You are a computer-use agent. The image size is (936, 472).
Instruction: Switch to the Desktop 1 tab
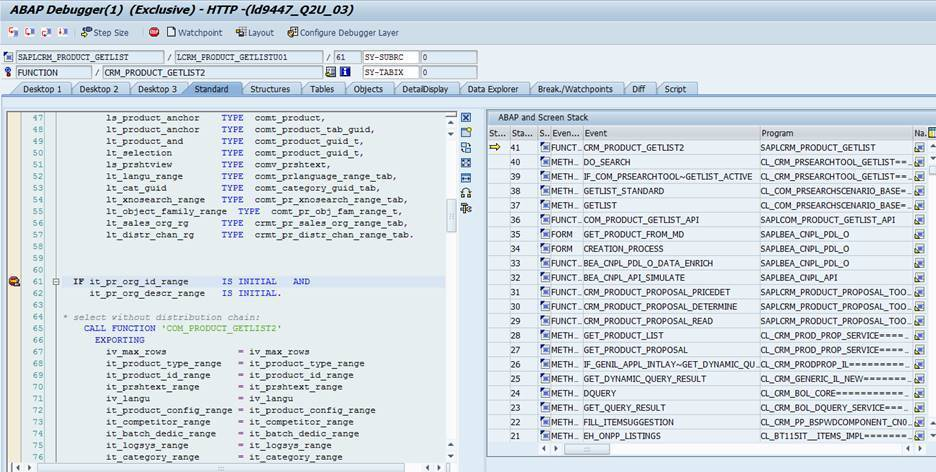[x=42, y=89]
